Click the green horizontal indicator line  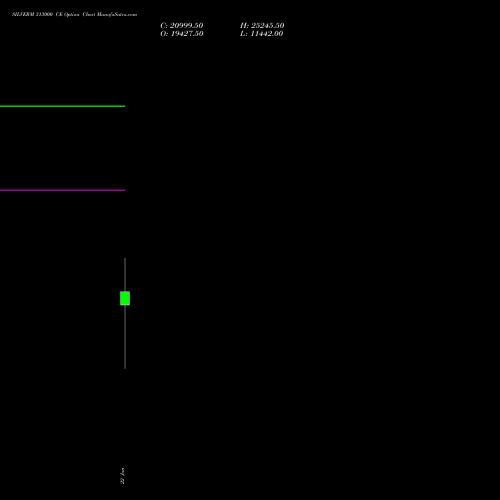pos(62,106)
